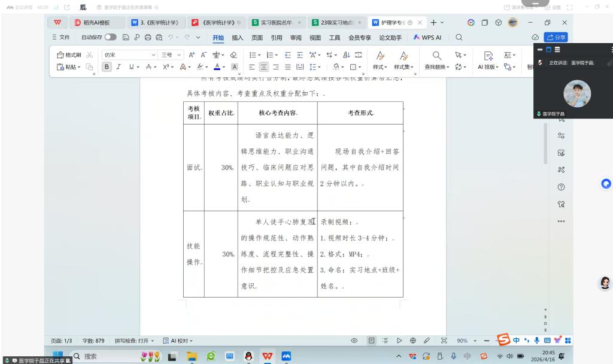This screenshot has height=364, width=613.
Task: Select center text alignment icon
Action: tap(264, 67)
